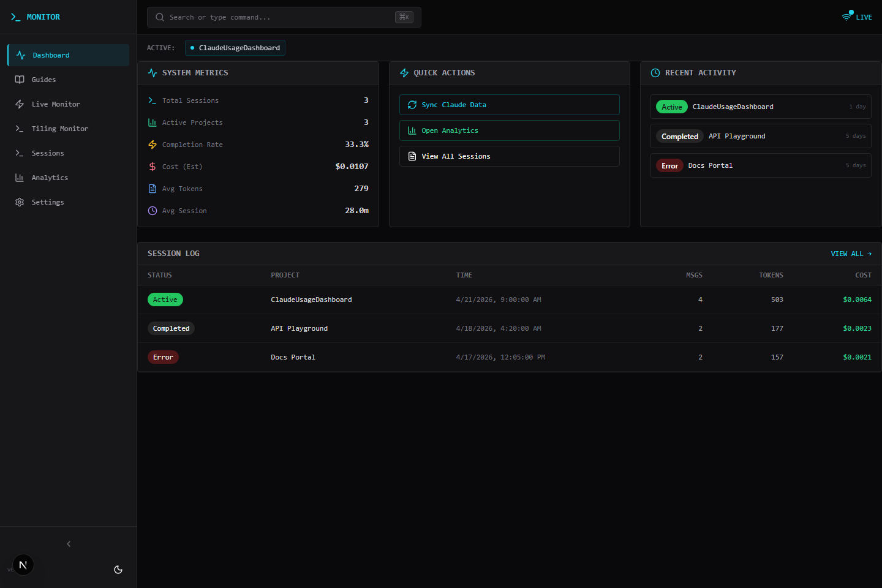Click the Live Monitor lightning icon

pos(20,104)
